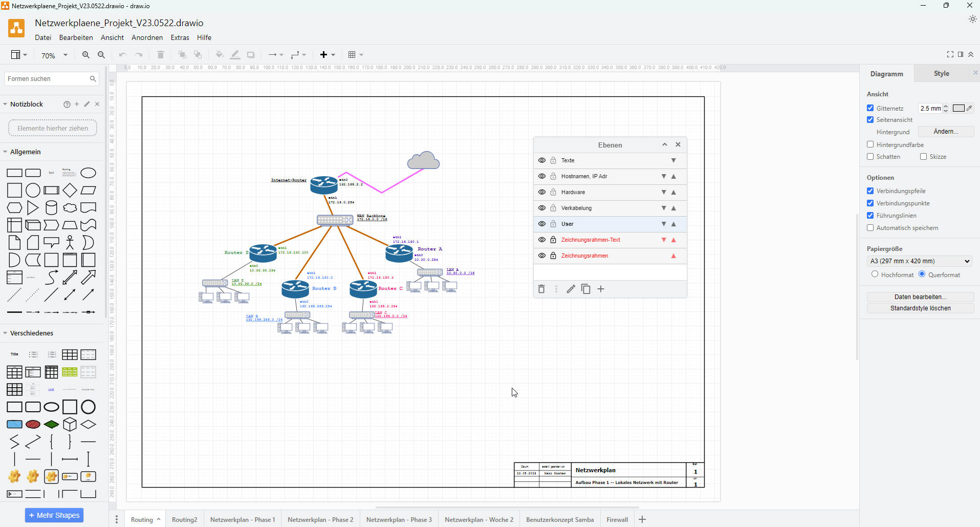This screenshot has height=527, width=980.
Task: Select the cloud shape in Allgemein palette
Action: [70, 208]
